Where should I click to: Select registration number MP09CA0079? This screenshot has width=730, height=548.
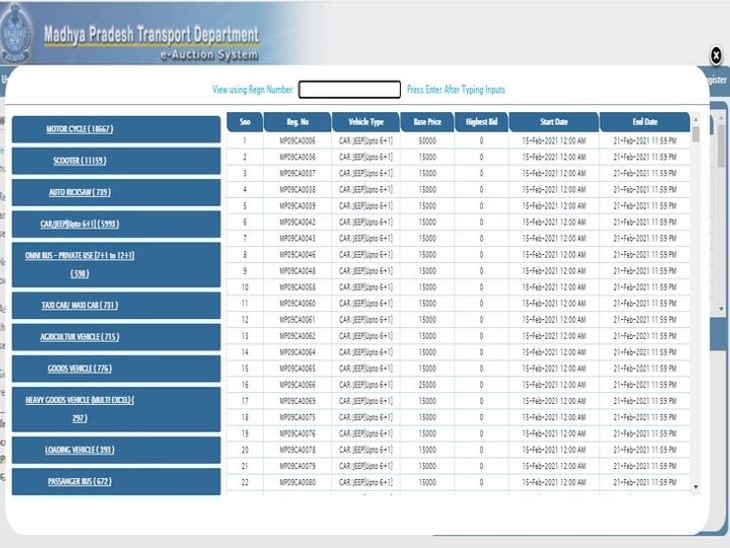click(x=297, y=466)
